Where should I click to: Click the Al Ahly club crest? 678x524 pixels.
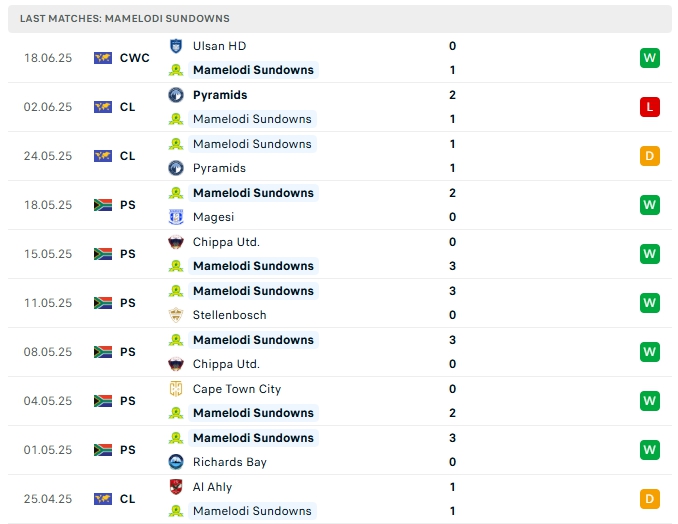click(176, 487)
